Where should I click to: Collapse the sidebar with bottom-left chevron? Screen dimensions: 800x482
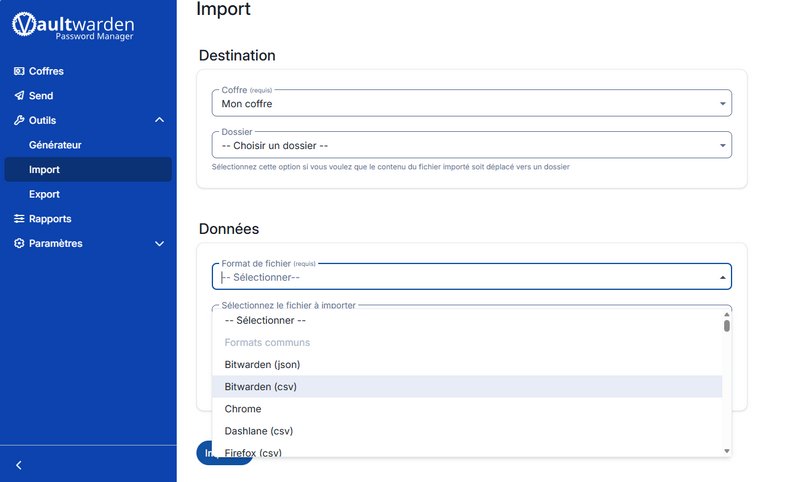point(19,465)
